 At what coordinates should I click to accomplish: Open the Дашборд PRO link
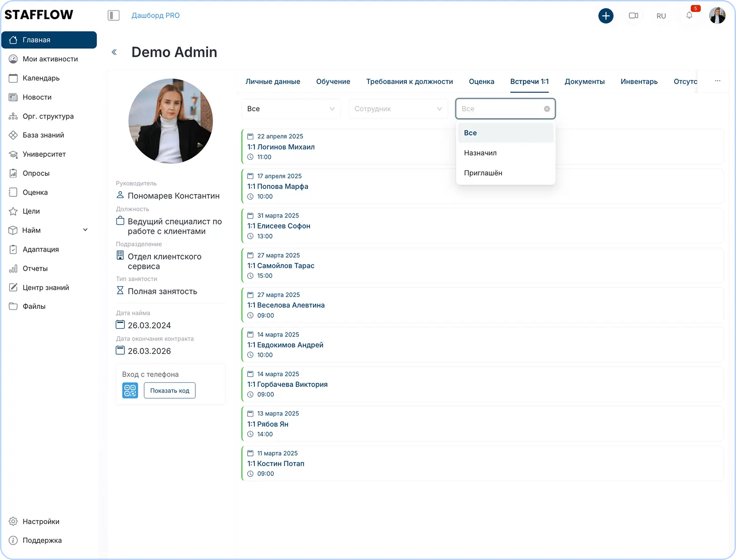(x=155, y=15)
